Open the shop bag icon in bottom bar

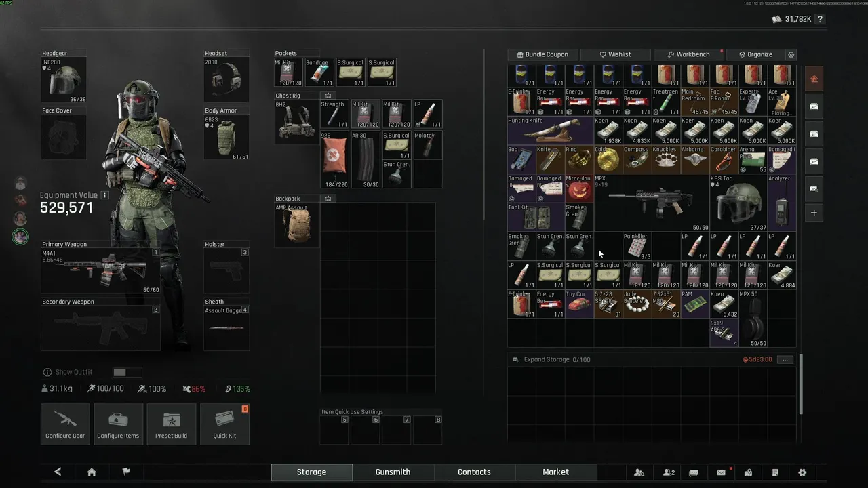[x=748, y=472]
